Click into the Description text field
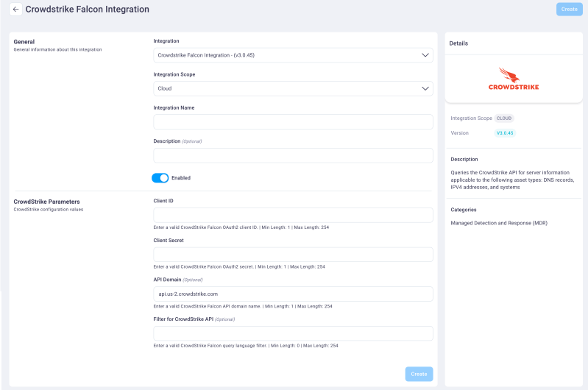The image size is (588, 390). tap(292, 155)
